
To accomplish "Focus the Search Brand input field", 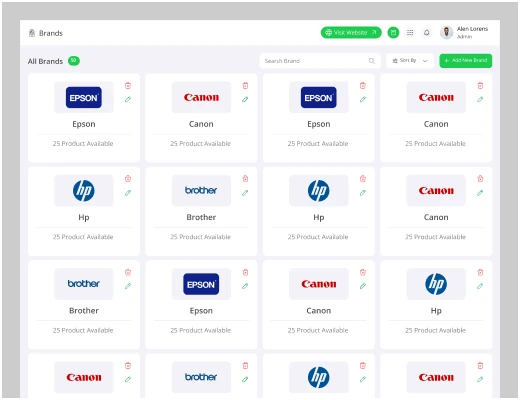I will (320, 61).
